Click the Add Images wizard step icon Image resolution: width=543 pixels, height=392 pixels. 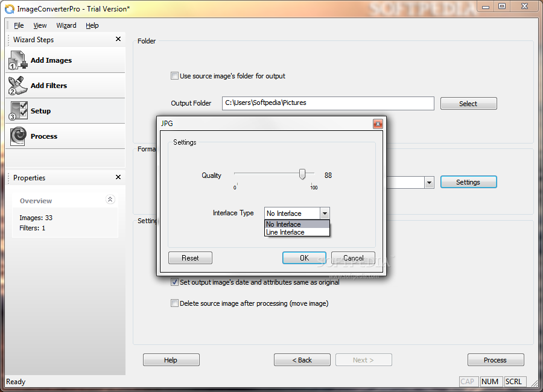click(18, 60)
